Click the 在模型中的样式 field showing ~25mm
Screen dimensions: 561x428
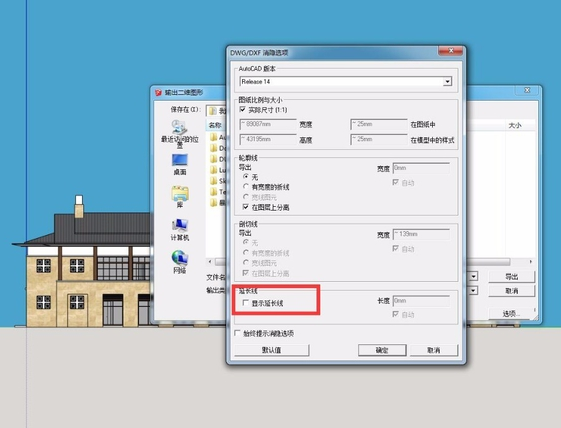[379, 139]
